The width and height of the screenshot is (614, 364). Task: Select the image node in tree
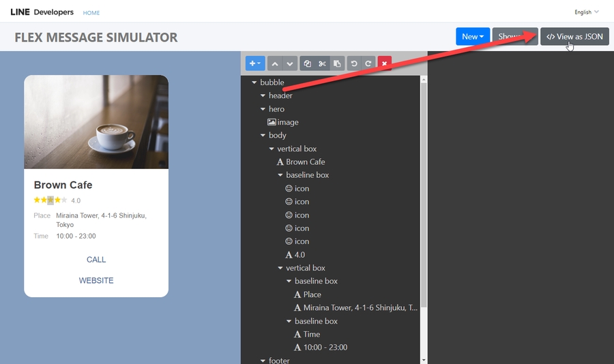[287, 123]
